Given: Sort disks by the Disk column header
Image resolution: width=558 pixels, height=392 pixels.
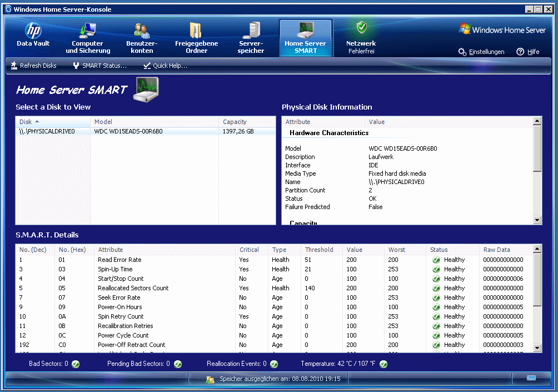Looking at the screenshot, I should pos(53,122).
